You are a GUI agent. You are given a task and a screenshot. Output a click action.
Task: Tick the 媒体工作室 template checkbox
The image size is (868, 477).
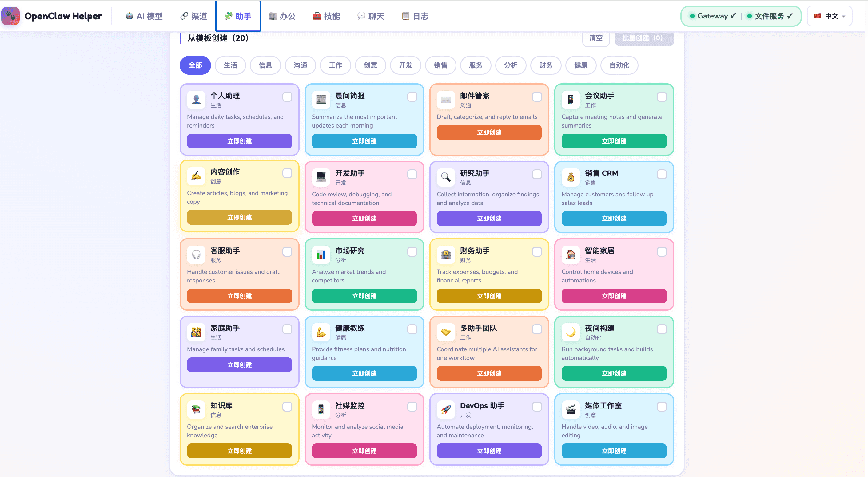[661, 407]
